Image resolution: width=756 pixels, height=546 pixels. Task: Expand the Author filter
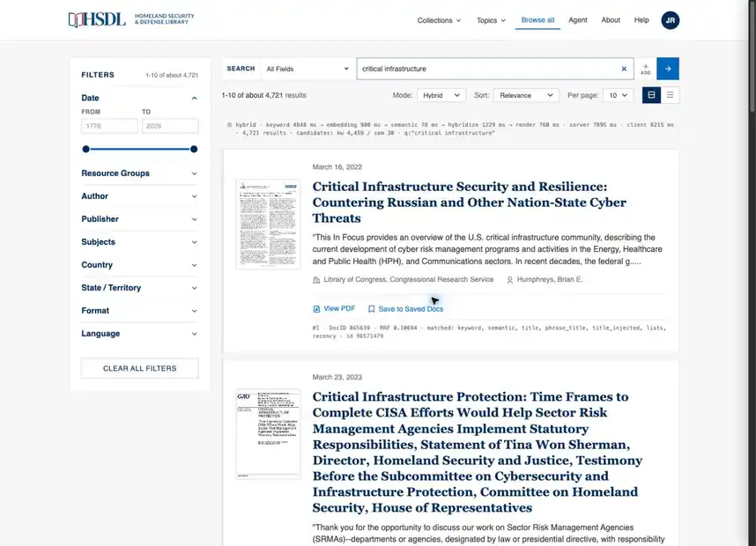click(140, 196)
